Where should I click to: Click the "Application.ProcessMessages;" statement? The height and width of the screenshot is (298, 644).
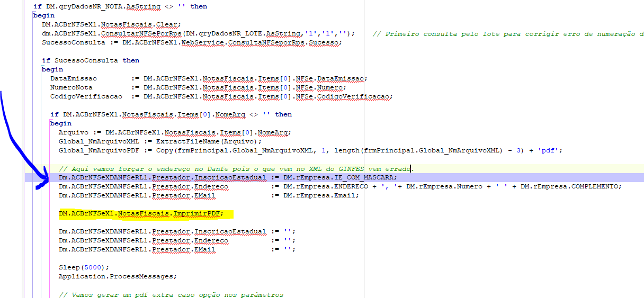pos(118,276)
